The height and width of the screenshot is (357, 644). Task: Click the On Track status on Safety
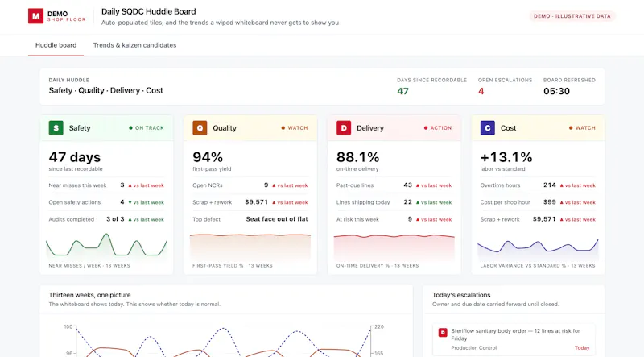147,128
